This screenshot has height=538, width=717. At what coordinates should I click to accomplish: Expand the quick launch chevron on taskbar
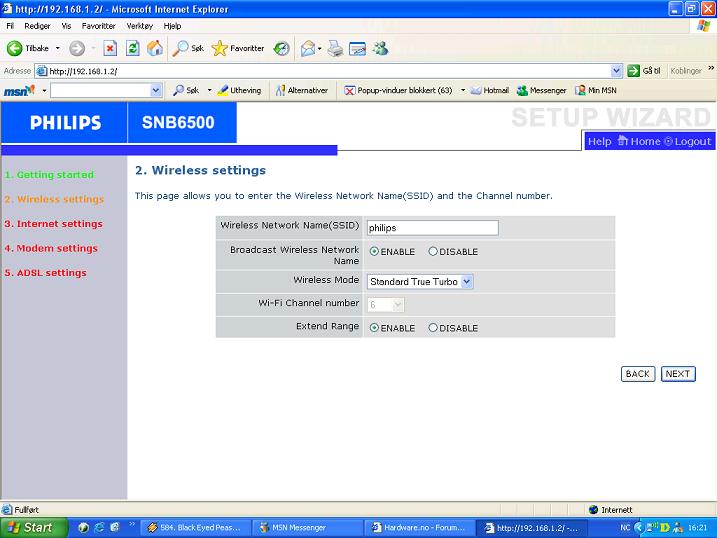132,524
